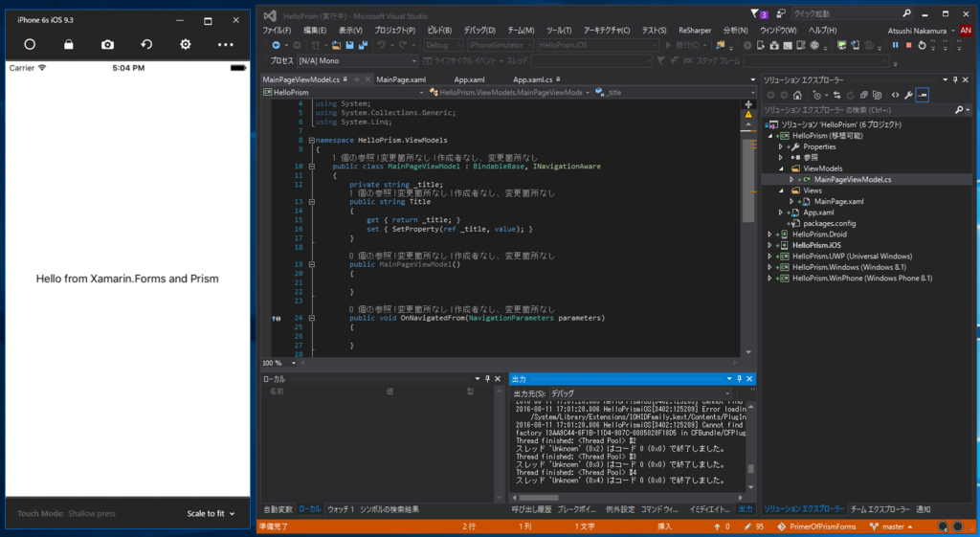The height and width of the screenshot is (537, 980).
Task: Expand the HelloPrism.Droid project node
Action: [770, 235]
